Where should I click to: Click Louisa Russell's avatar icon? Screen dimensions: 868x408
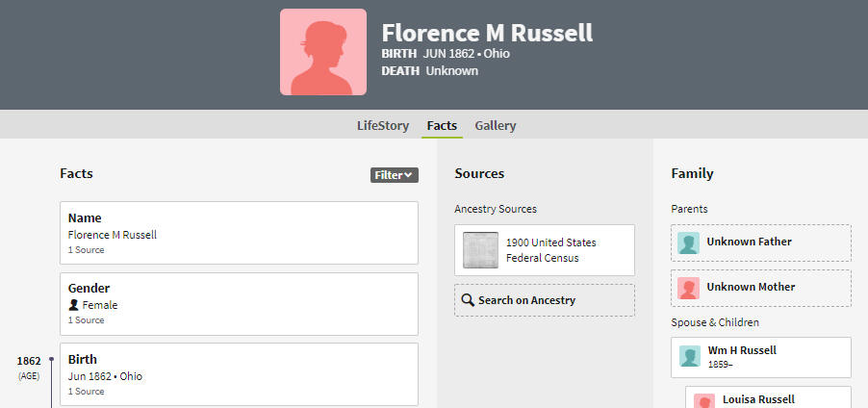pos(704,401)
